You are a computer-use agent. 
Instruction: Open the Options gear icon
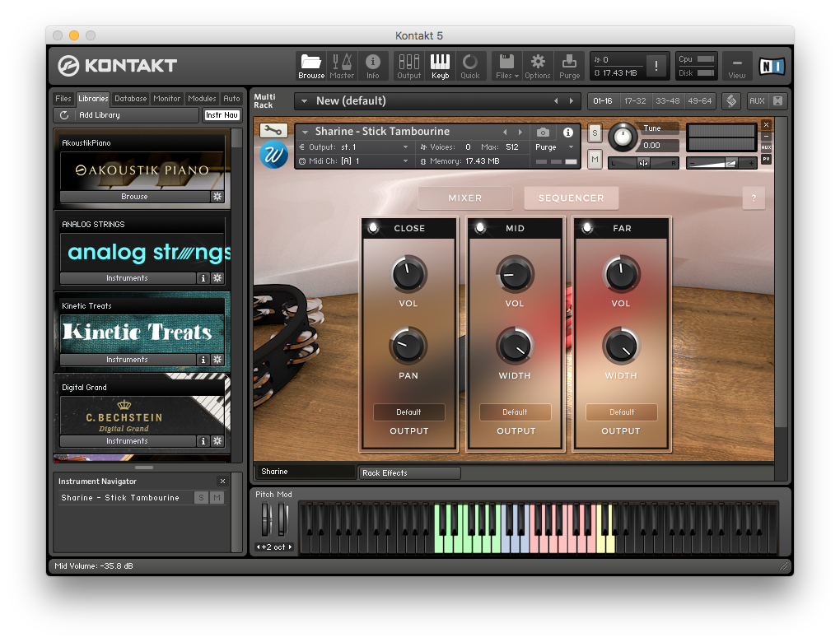click(x=537, y=66)
